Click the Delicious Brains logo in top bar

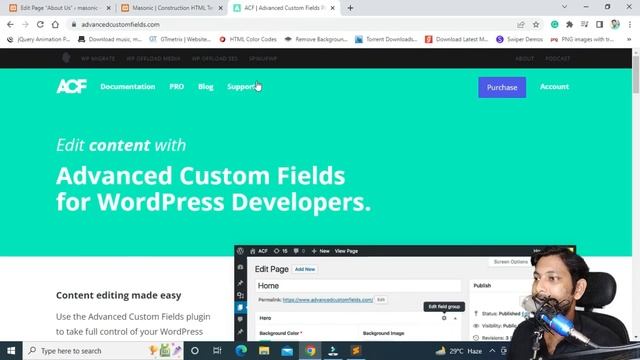[66, 58]
